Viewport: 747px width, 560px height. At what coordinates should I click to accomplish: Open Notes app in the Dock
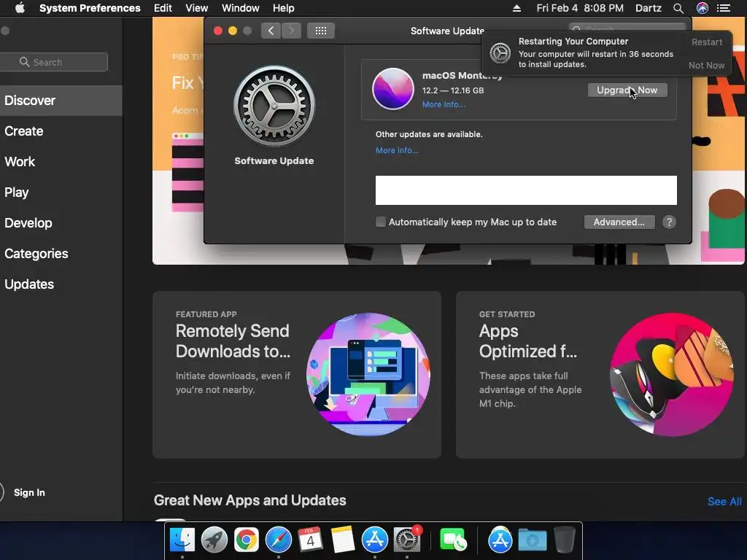[x=343, y=540]
